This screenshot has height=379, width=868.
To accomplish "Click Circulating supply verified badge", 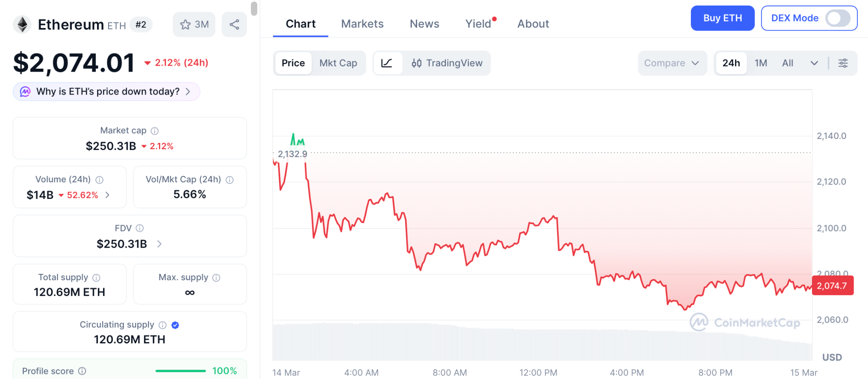I will (x=175, y=325).
